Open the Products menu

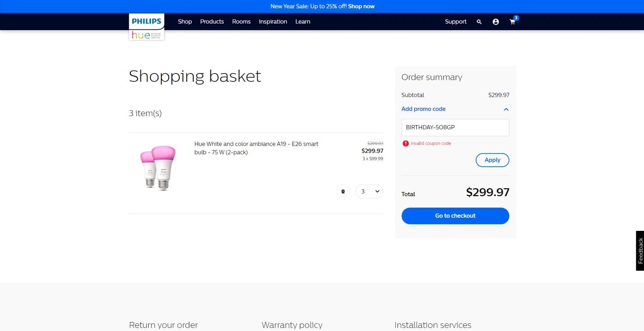(212, 21)
